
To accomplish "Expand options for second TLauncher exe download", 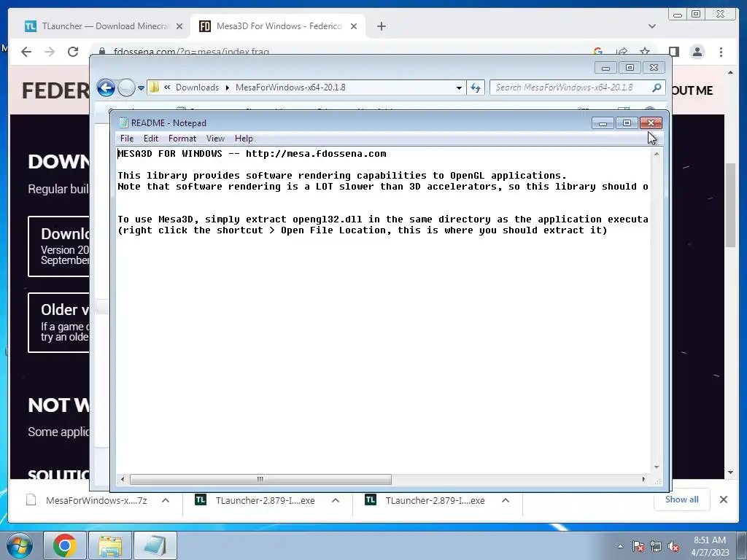I will [x=506, y=500].
